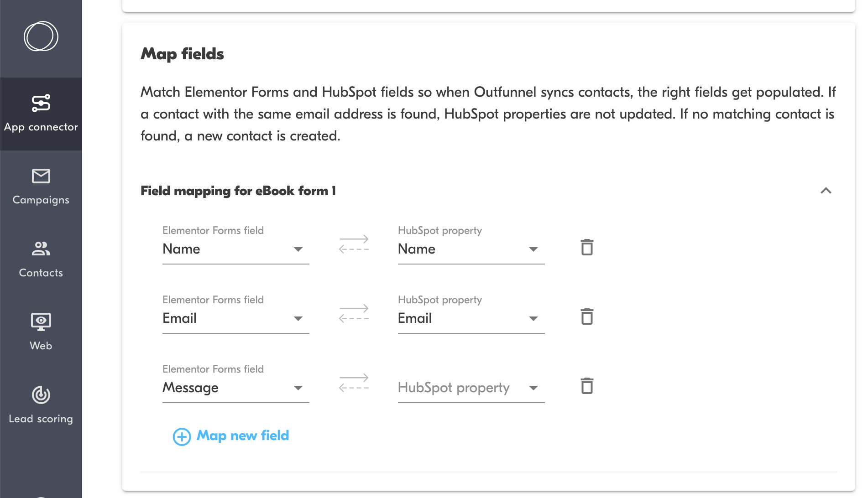Open the App connector sidebar section
Screen dimensions: 868x498
click(41, 114)
